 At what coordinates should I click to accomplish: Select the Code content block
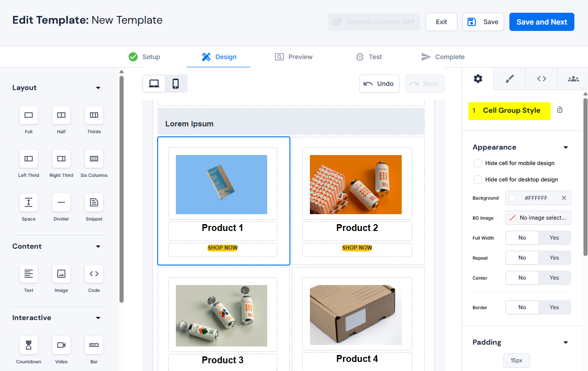(x=94, y=274)
